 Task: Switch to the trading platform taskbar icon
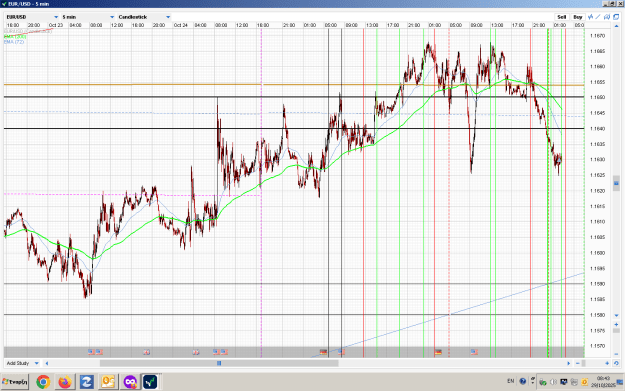click(x=151, y=382)
